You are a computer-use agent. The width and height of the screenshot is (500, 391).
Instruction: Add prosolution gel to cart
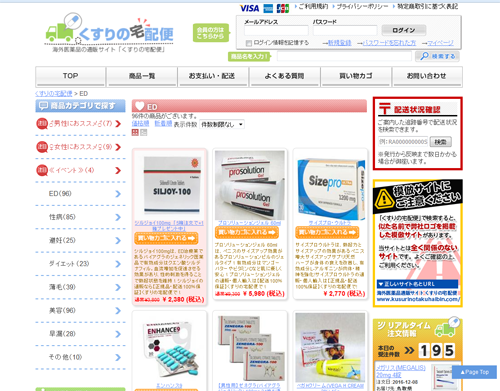click(247, 232)
